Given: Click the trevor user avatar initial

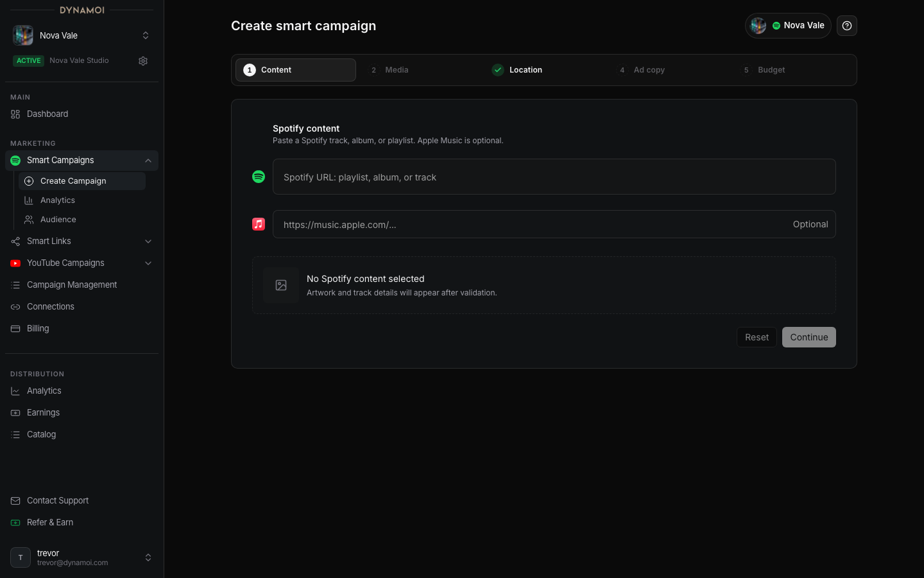Looking at the screenshot, I should (x=21, y=557).
